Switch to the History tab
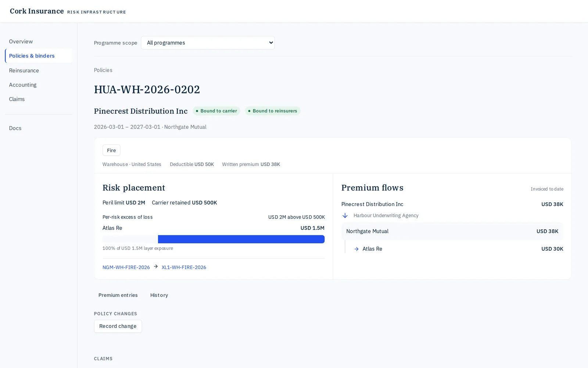The height and width of the screenshot is (368, 588). point(159,295)
